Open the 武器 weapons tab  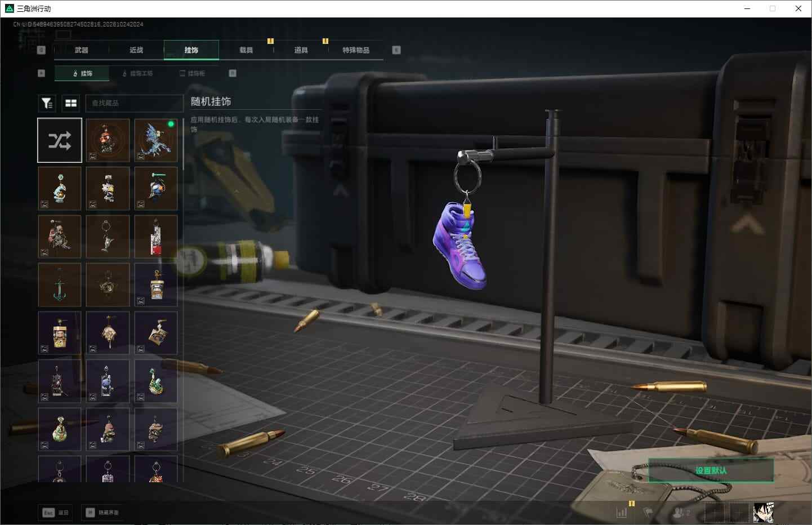(x=82, y=50)
